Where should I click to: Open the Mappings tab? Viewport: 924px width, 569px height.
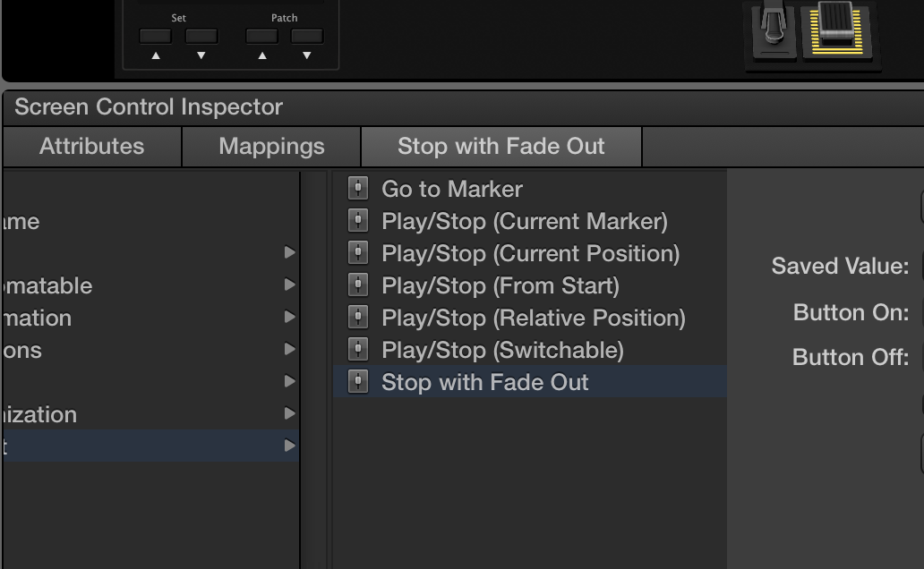[x=271, y=147]
